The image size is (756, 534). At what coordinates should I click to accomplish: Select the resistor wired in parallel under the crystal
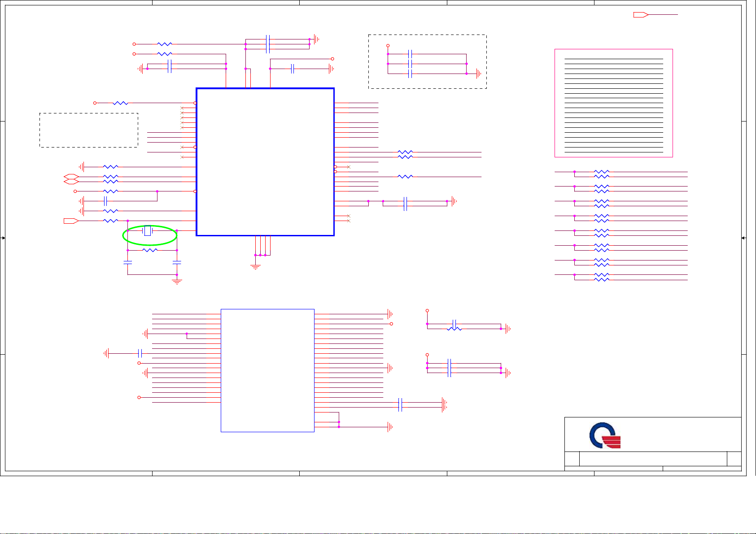(x=150, y=250)
